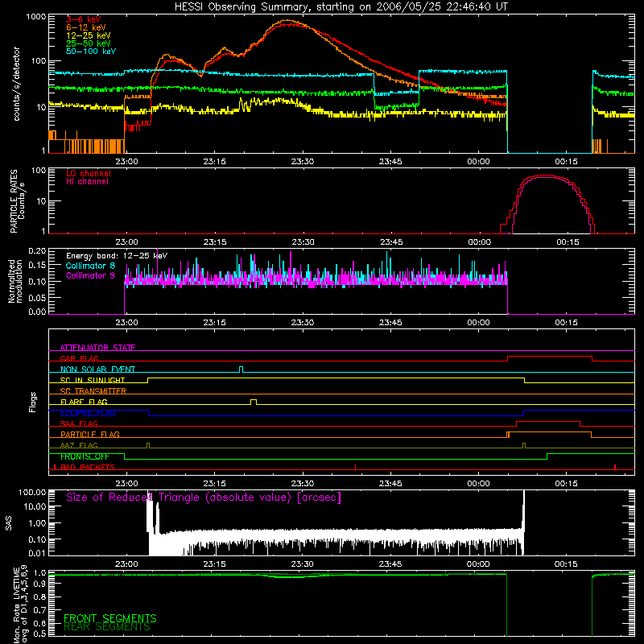This screenshot has width=644, height=644.
Task: Click the particle rate hump peak near 00:11
Action: click(547, 176)
